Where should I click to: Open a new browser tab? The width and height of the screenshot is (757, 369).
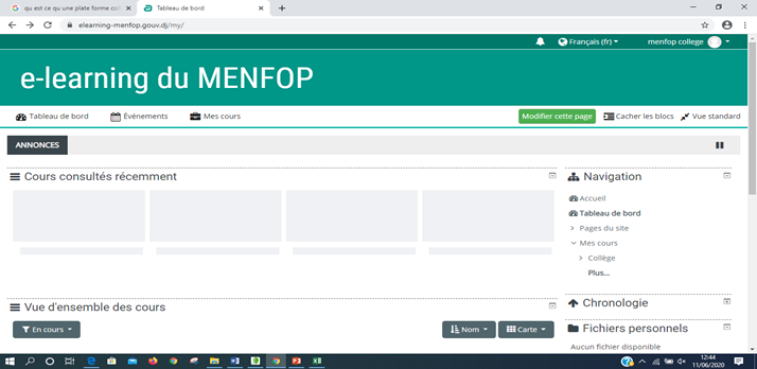click(x=282, y=8)
